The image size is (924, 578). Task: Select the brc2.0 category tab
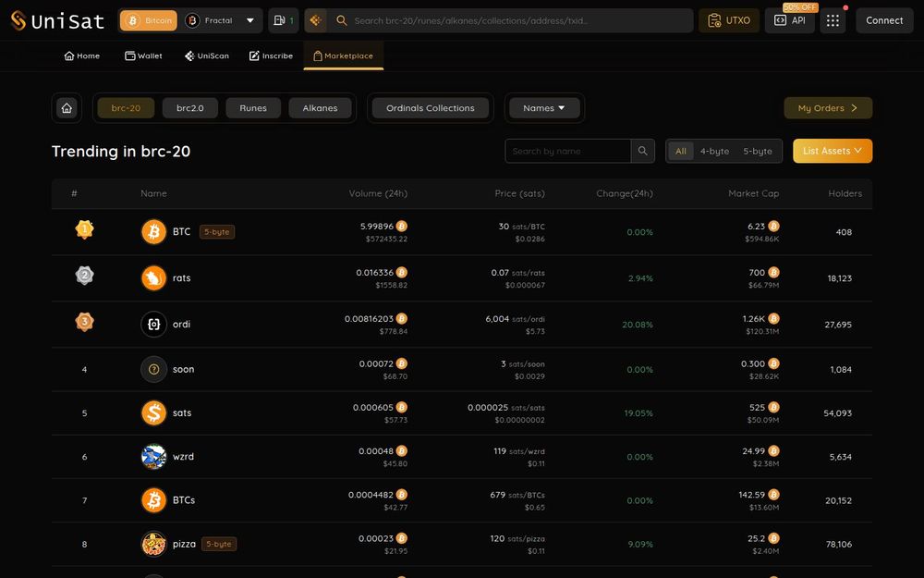190,108
